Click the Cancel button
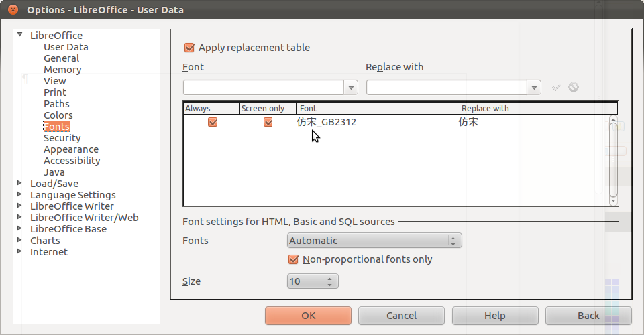644x335 pixels. pyautogui.click(x=401, y=316)
